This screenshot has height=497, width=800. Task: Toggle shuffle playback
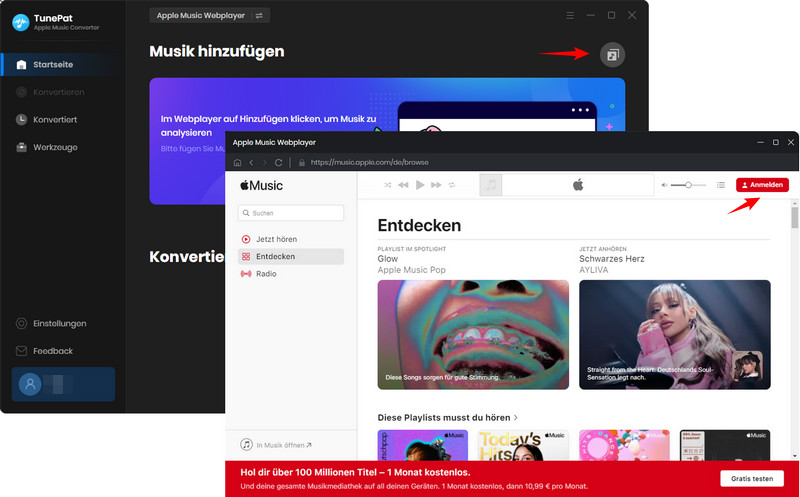click(x=388, y=185)
